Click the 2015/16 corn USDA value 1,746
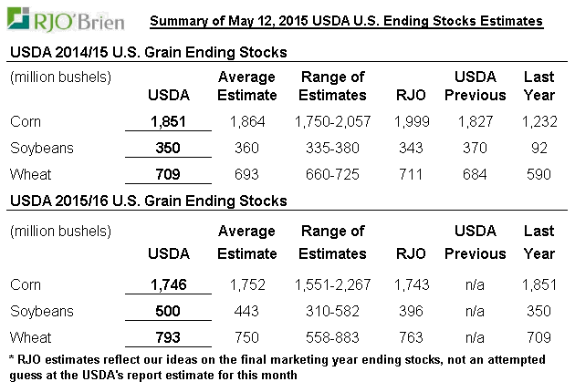 (169, 284)
